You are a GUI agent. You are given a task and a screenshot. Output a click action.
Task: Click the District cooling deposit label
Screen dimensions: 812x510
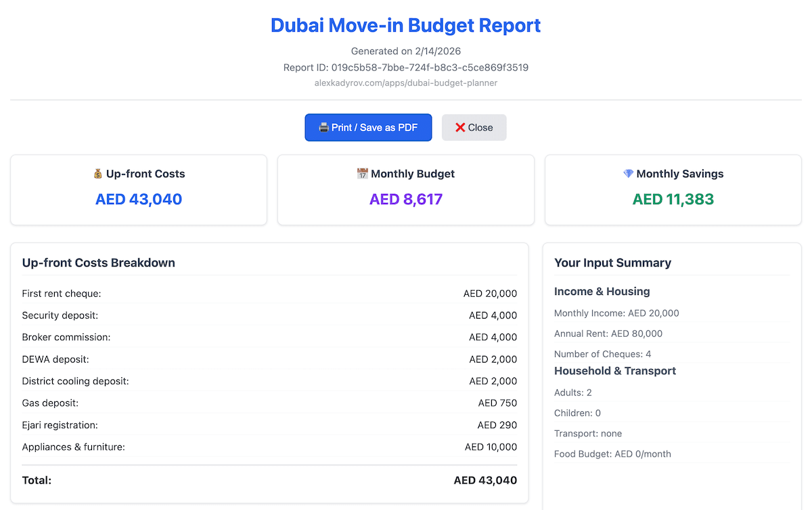(75, 381)
